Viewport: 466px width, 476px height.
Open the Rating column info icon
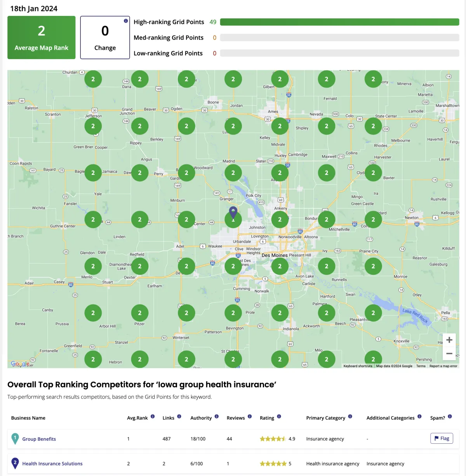279,417
